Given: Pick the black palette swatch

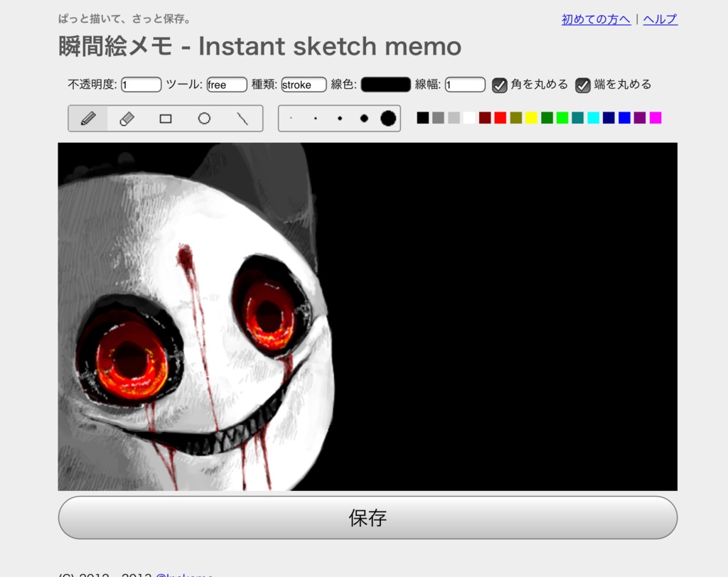Looking at the screenshot, I should 423,118.
